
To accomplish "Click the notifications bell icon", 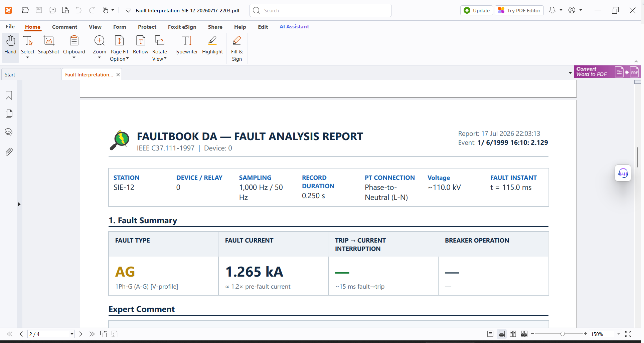I will [x=552, y=10].
